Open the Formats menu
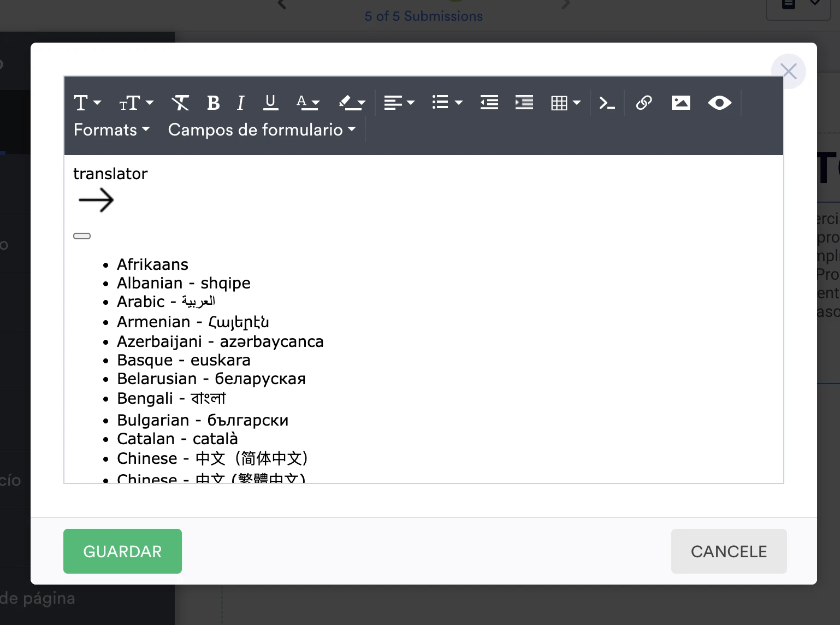 [x=111, y=130]
